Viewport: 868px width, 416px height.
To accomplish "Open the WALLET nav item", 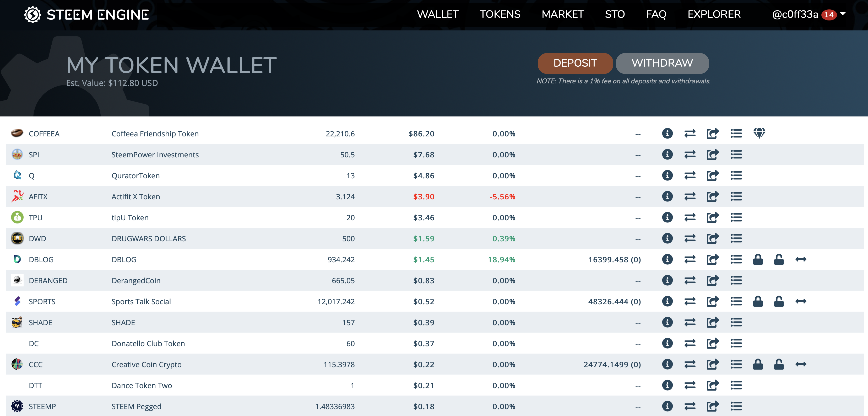I will pos(438,14).
